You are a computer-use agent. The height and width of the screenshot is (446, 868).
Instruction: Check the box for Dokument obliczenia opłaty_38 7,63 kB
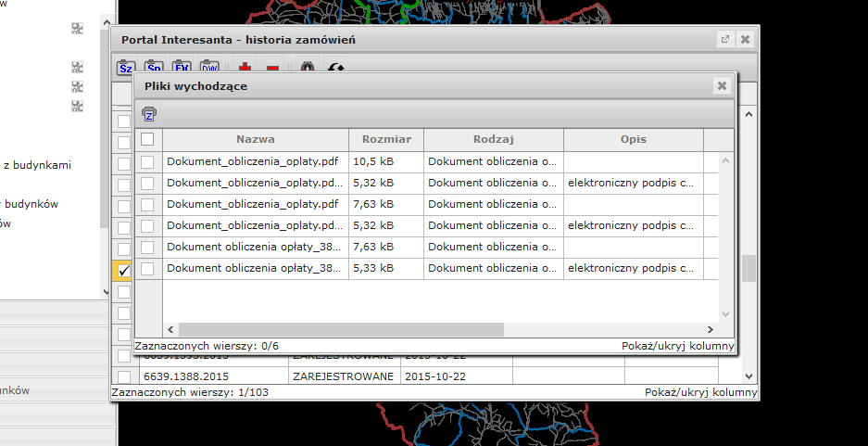[x=147, y=247]
